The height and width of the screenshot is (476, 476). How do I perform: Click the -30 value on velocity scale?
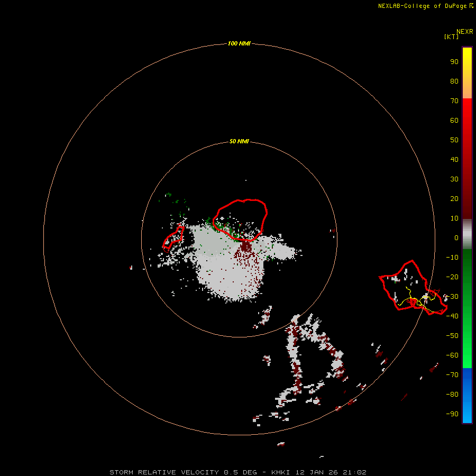tap(452, 297)
